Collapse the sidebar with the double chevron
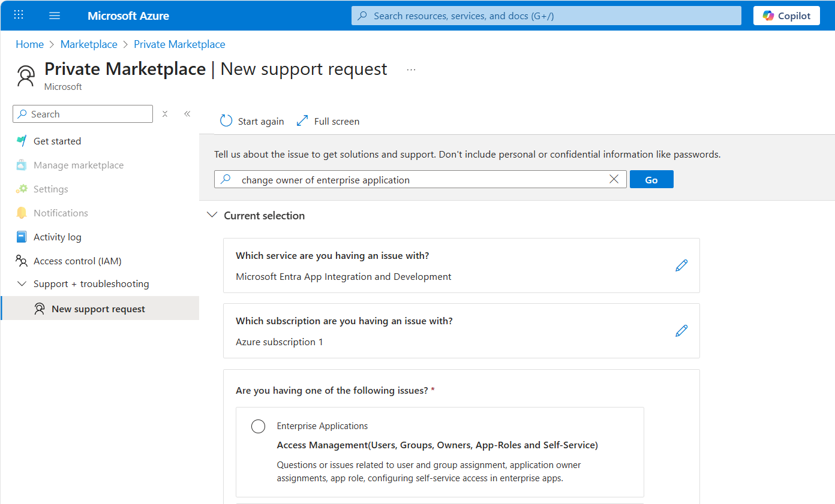835x504 pixels. (x=187, y=114)
